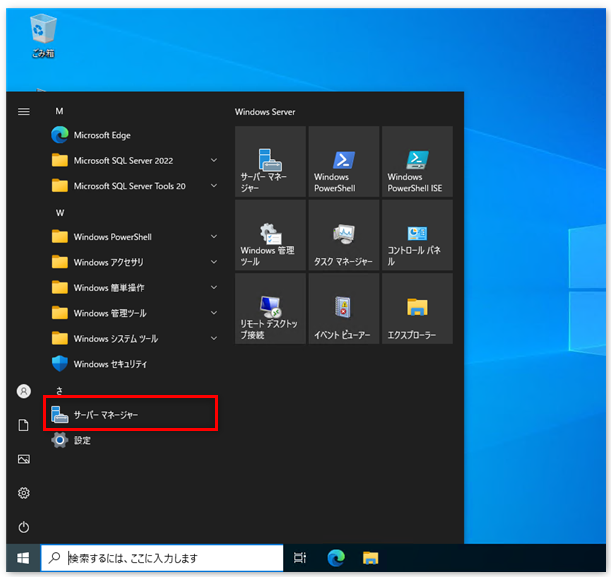Image resolution: width=611 pixels, height=577 pixels.
Task: Click the magnifier icon in the search box
Action: [x=54, y=558]
